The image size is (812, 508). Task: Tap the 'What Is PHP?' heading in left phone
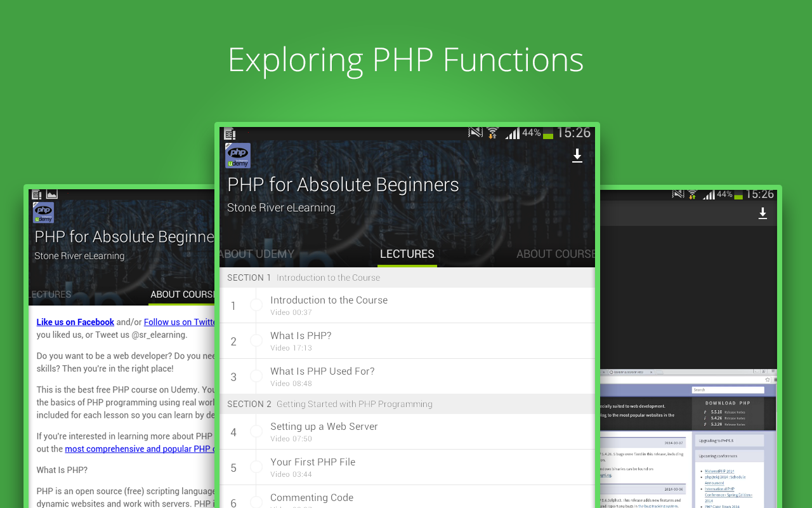tap(62, 470)
